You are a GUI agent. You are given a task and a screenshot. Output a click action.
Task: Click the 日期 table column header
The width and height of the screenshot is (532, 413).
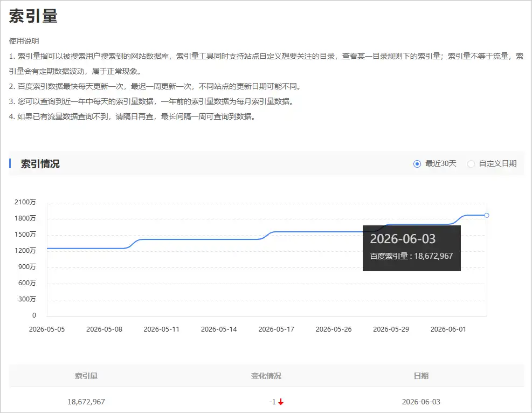click(421, 376)
